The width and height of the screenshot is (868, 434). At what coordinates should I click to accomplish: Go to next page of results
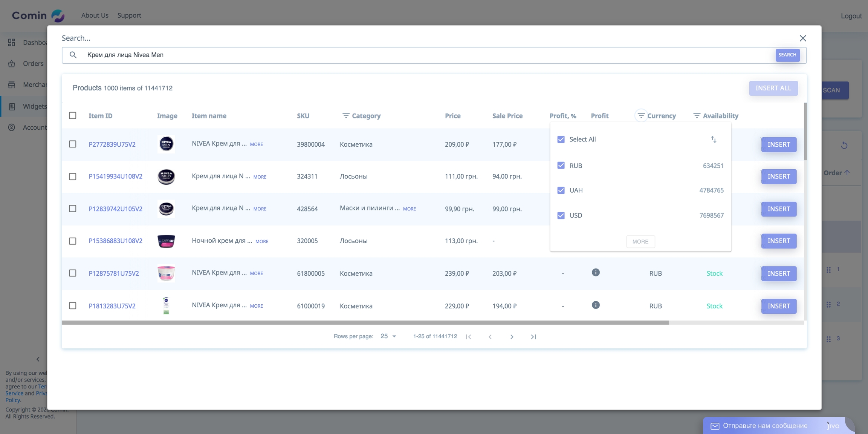tap(512, 337)
